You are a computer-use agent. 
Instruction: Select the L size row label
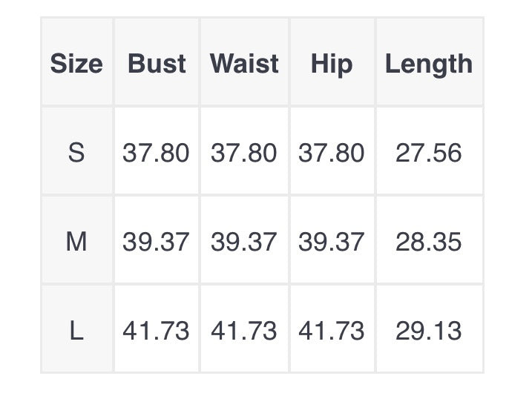click(76, 331)
